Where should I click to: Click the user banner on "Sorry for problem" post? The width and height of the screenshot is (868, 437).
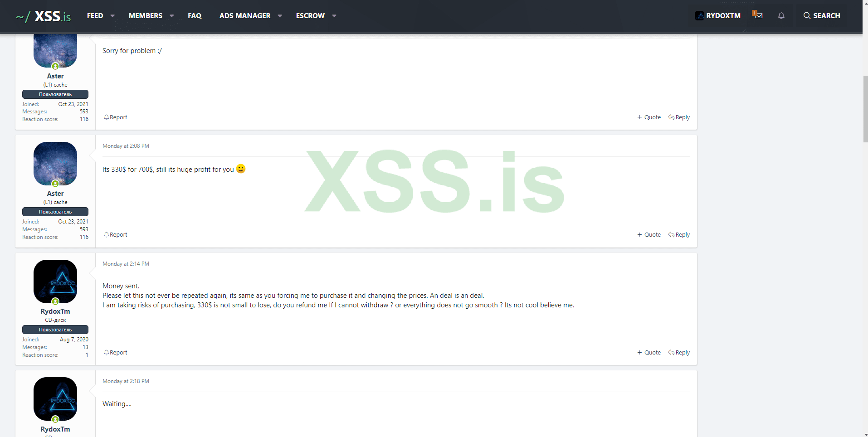55,94
